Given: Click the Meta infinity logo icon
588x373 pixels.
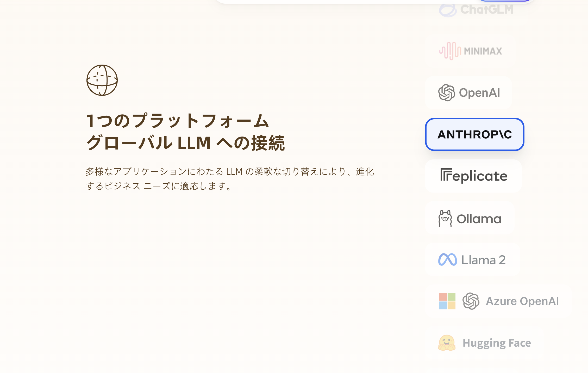Looking at the screenshot, I should (x=447, y=260).
